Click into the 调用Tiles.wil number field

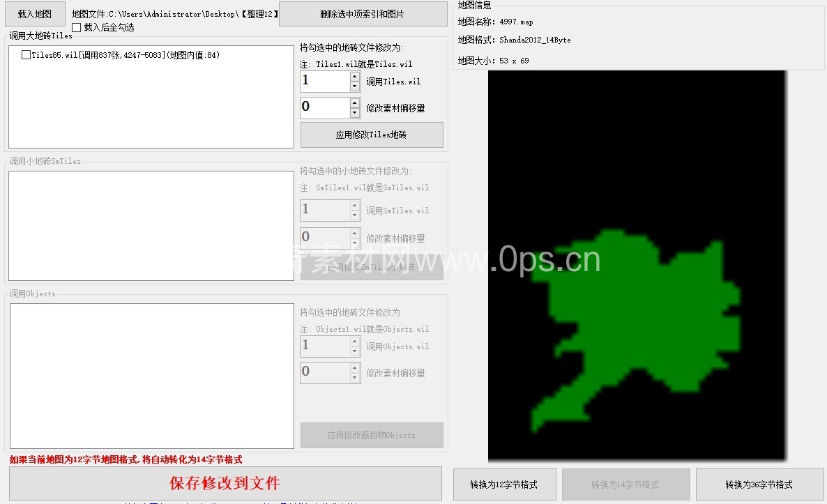pos(324,82)
